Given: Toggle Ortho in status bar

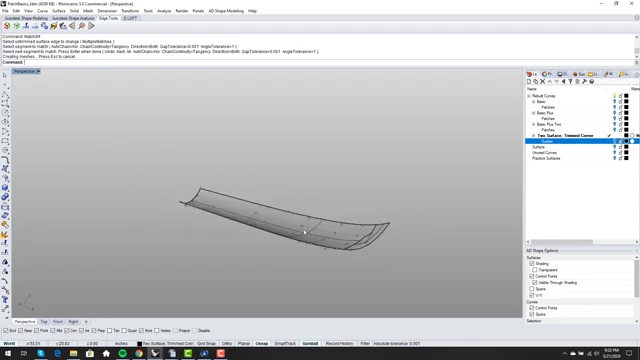Looking at the screenshot, I should 227,344.
